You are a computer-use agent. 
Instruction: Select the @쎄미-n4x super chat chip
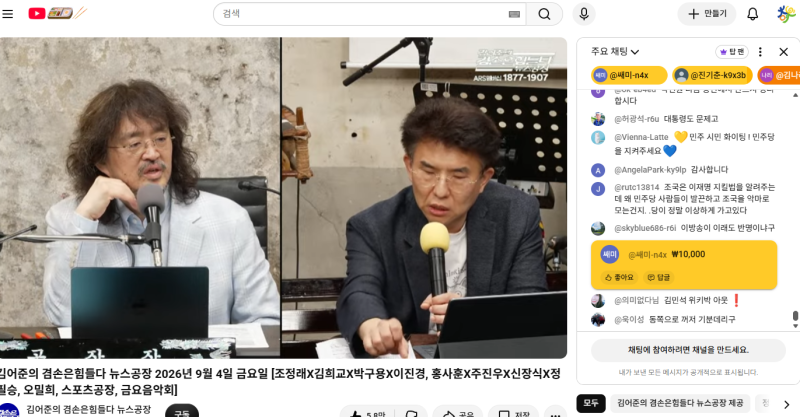(x=629, y=75)
